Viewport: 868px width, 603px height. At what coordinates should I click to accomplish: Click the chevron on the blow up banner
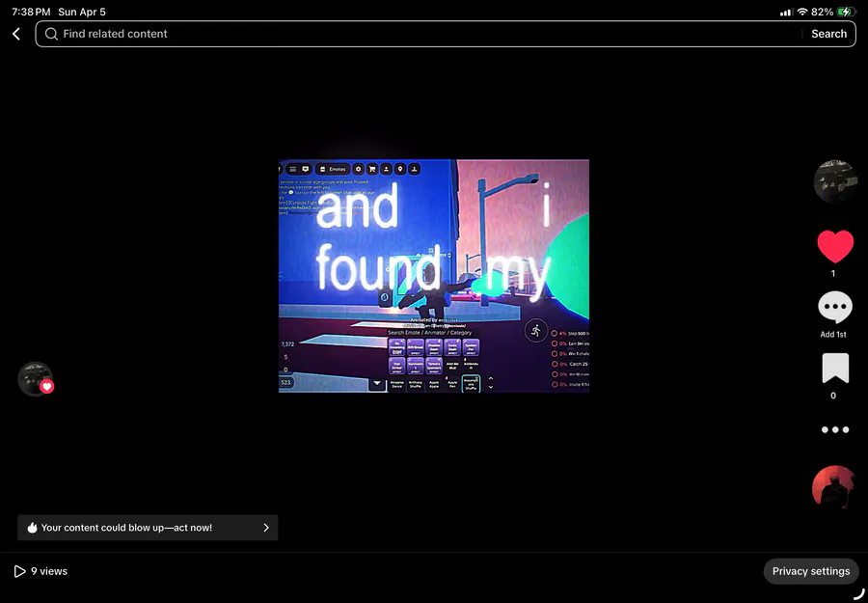266,528
